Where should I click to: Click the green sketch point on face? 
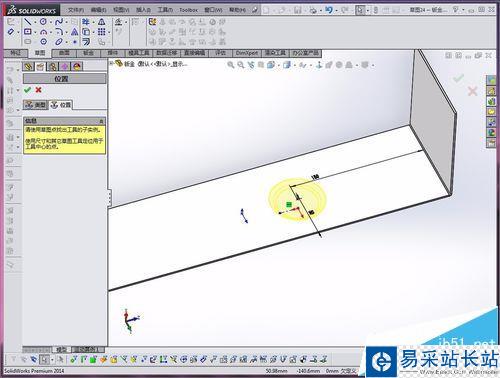(289, 204)
